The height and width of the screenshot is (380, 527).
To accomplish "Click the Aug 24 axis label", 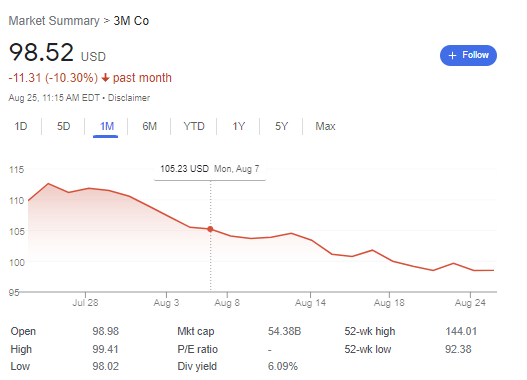I will point(470,303).
